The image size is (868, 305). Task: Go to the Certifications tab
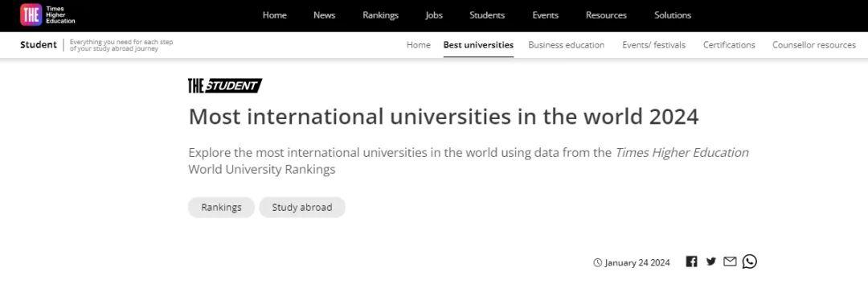pos(729,46)
